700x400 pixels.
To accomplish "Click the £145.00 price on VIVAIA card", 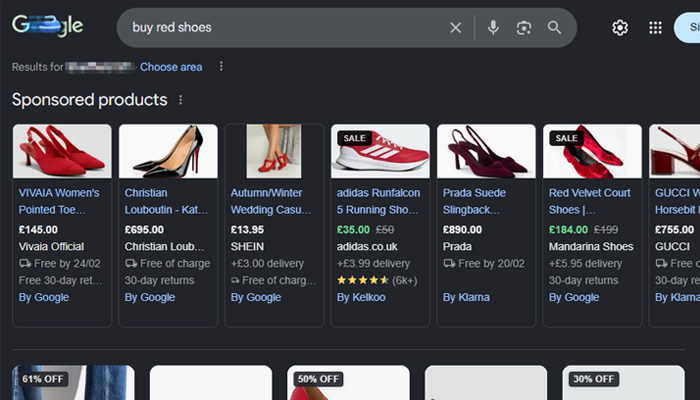I will (38, 230).
